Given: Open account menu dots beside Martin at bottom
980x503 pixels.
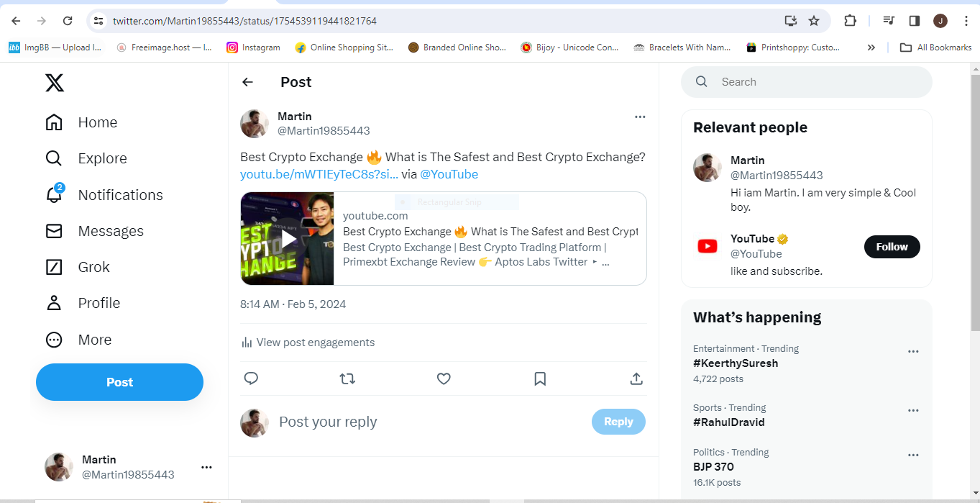Looking at the screenshot, I should pyautogui.click(x=206, y=467).
